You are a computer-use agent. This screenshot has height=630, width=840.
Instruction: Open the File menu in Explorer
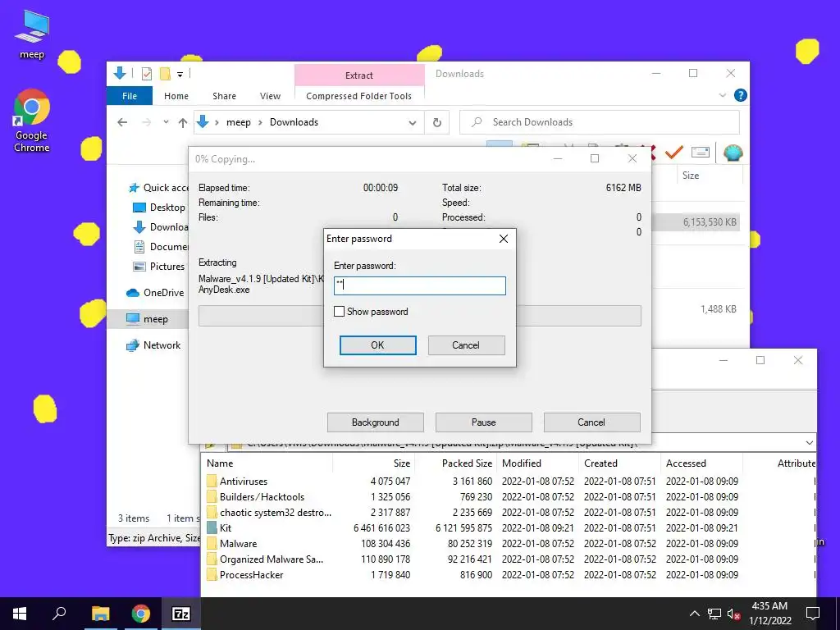point(130,96)
